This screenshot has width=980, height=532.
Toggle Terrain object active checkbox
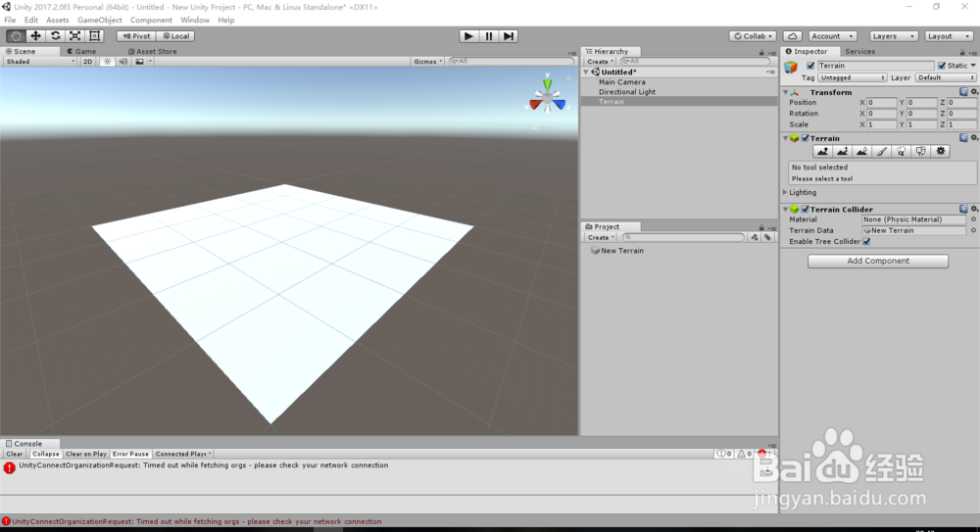[x=810, y=66]
